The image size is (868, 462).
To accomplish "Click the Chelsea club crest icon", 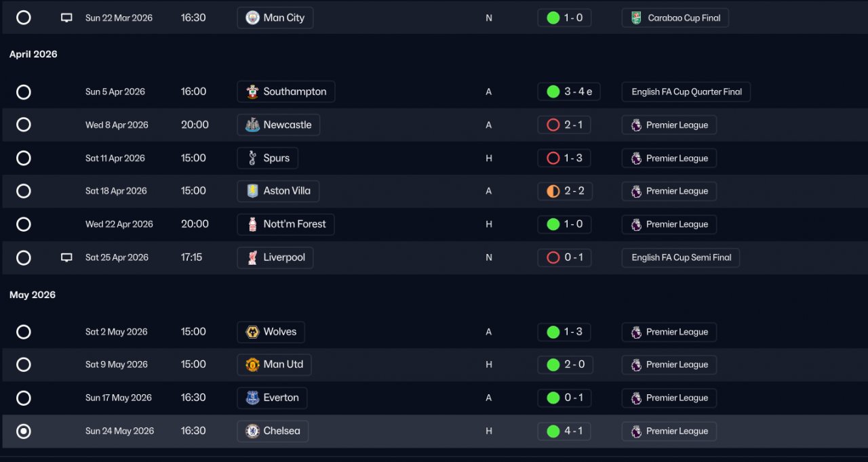I will pyautogui.click(x=252, y=431).
